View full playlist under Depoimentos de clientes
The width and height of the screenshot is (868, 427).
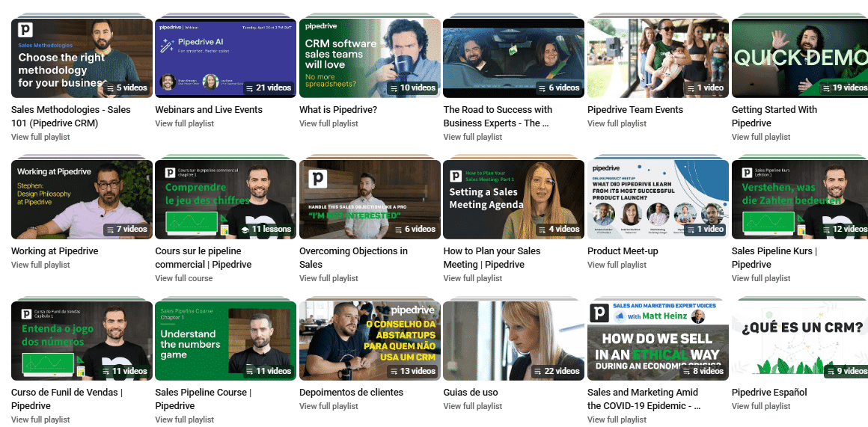click(328, 406)
